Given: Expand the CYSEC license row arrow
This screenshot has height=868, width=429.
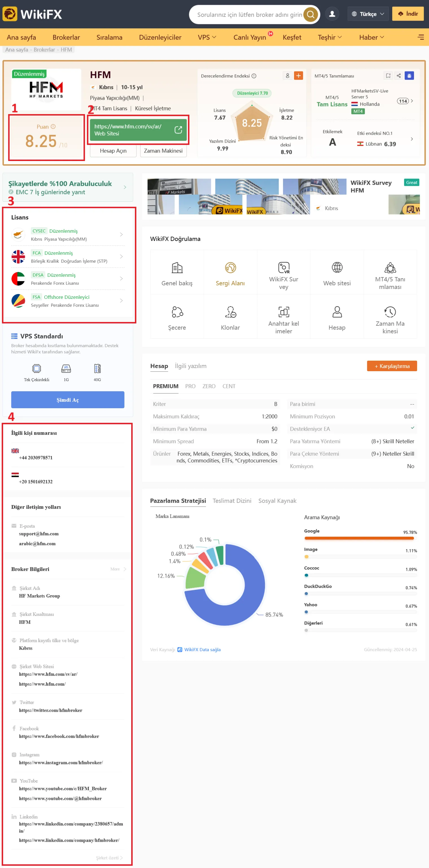Looking at the screenshot, I should (121, 234).
